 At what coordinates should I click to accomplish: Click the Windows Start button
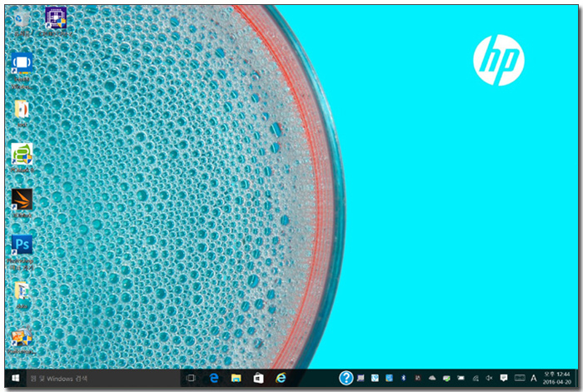click(15, 378)
